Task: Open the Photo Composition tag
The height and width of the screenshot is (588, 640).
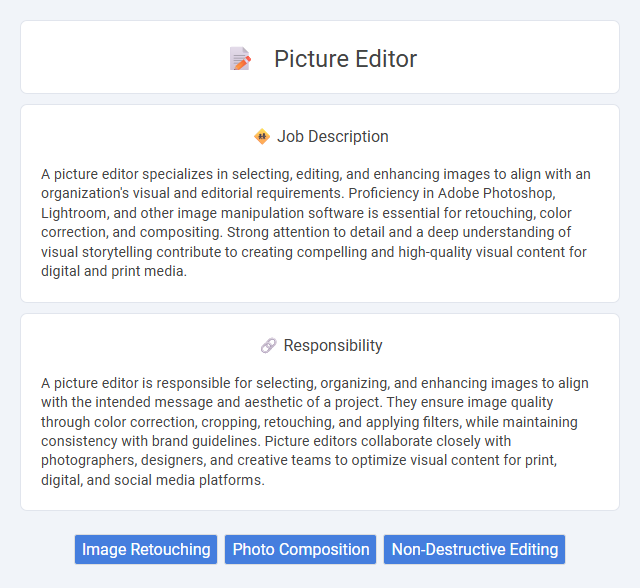Action: [x=300, y=549]
